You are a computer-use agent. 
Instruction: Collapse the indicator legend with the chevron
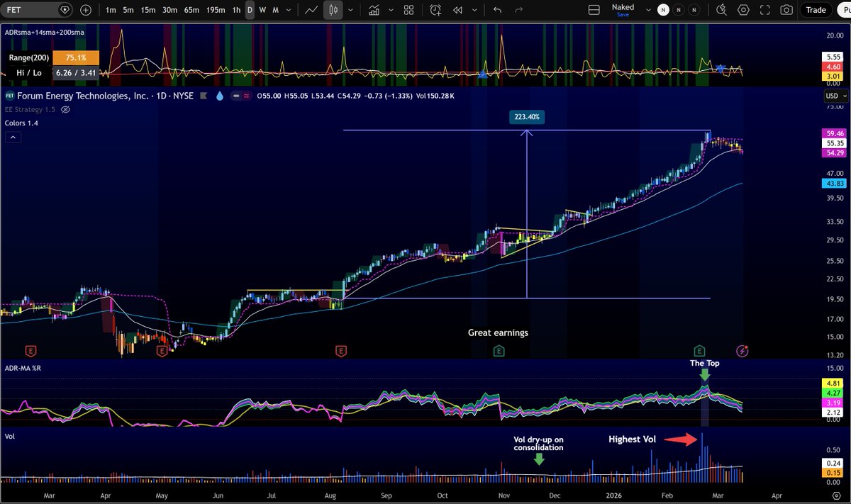[12, 138]
